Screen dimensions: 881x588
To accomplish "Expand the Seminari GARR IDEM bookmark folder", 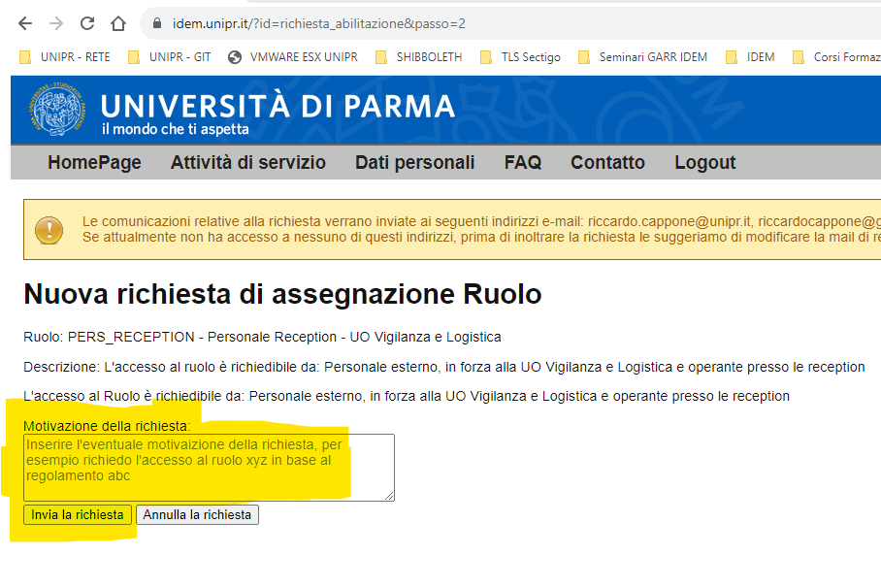I will 641,57.
